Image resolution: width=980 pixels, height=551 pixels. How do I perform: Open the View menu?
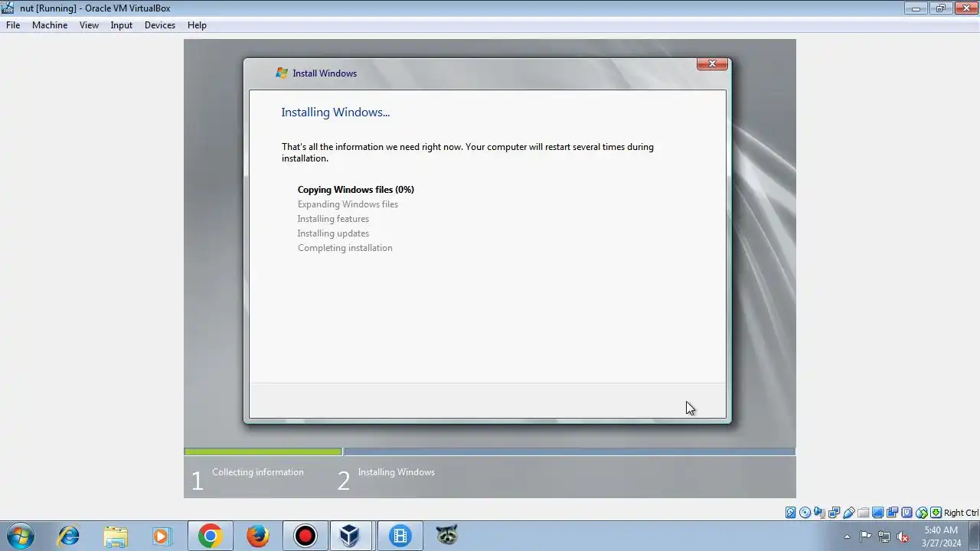pos(89,25)
